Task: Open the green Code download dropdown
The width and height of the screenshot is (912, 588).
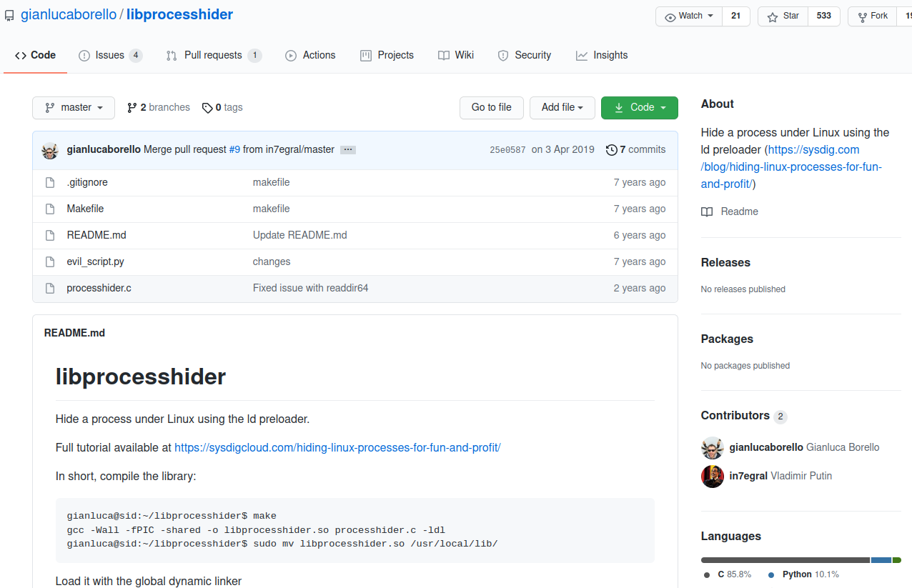Action: [640, 107]
